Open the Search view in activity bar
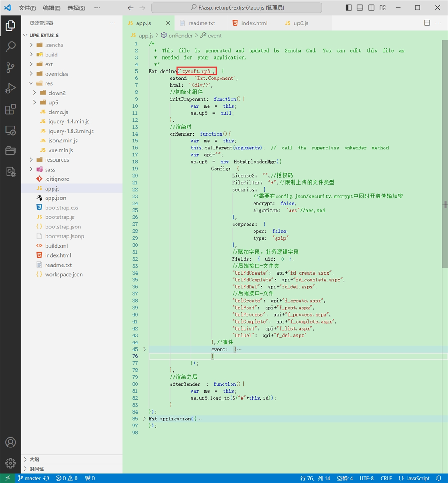Viewport: 448px width, 483px height. 10,46
